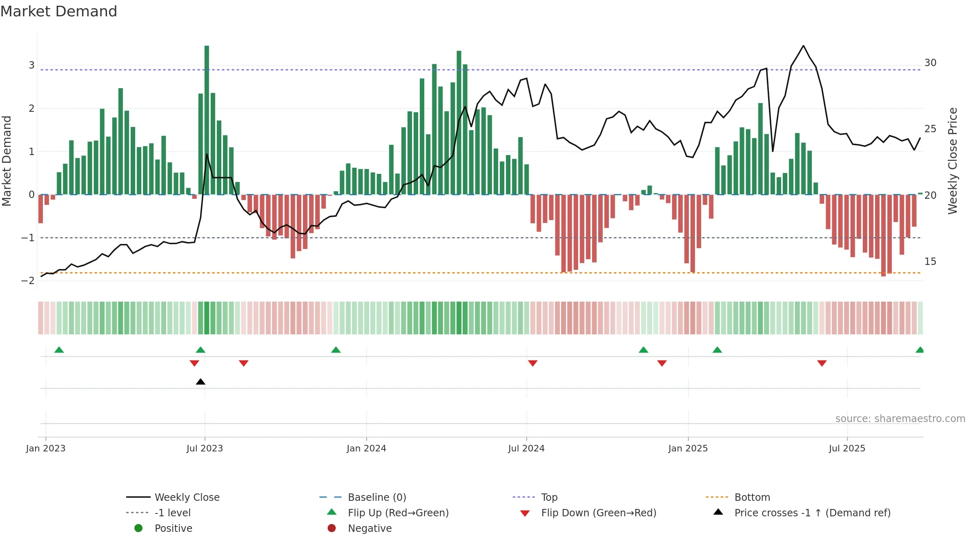
Task: Click green triangle icon in Flip Up legend
Action: [332, 512]
